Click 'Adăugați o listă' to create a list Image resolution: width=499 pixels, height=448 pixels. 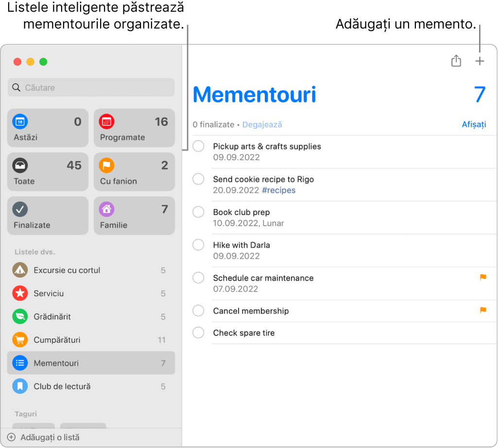(x=46, y=437)
